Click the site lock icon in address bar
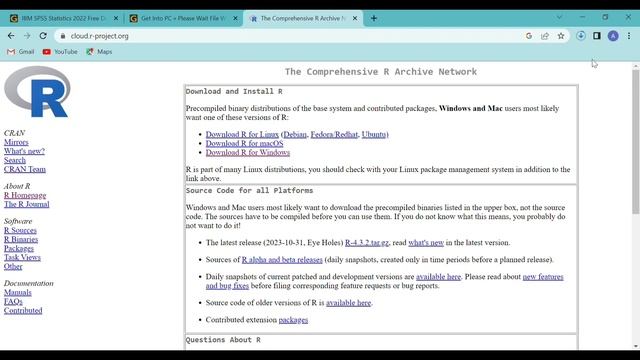This screenshot has width=640, height=360. point(62,36)
